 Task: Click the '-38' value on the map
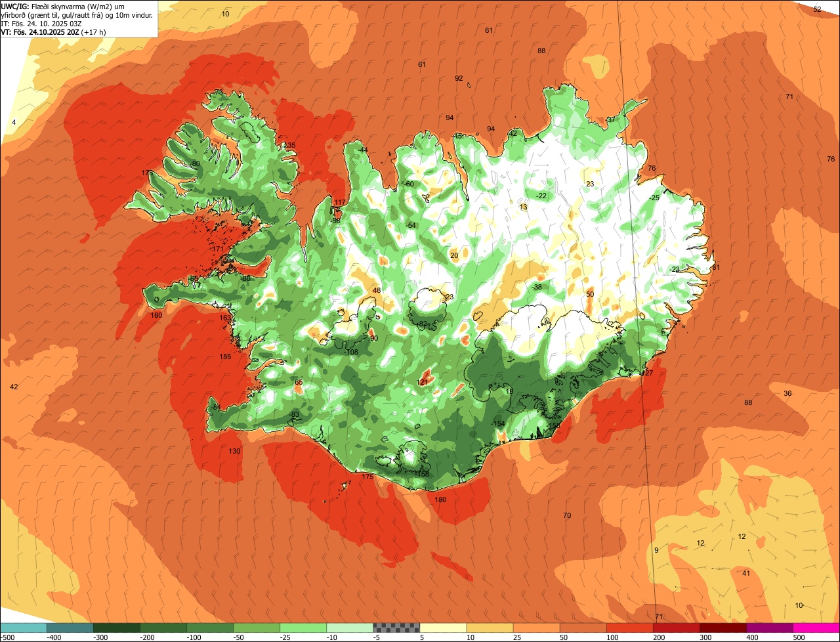coord(537,287)
